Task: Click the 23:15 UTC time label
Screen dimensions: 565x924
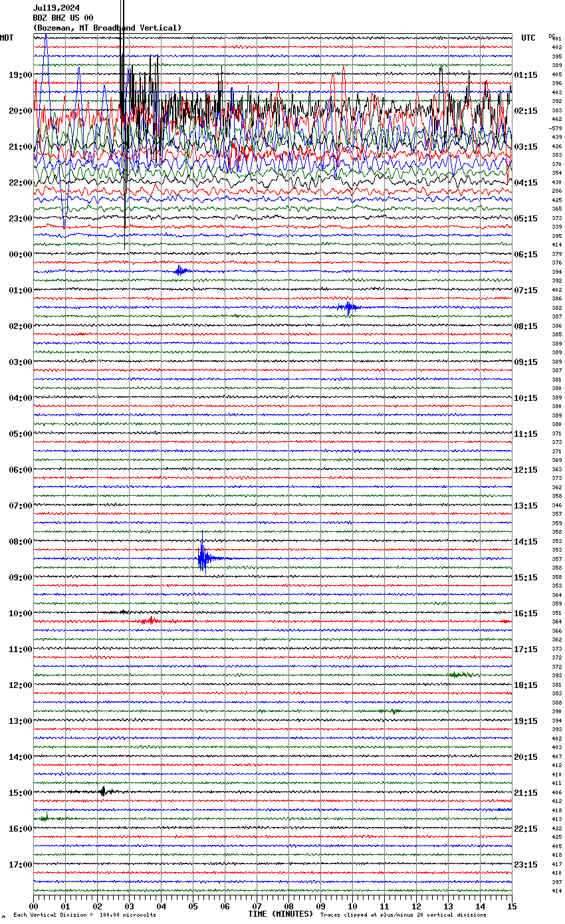Action: (526, 864)
